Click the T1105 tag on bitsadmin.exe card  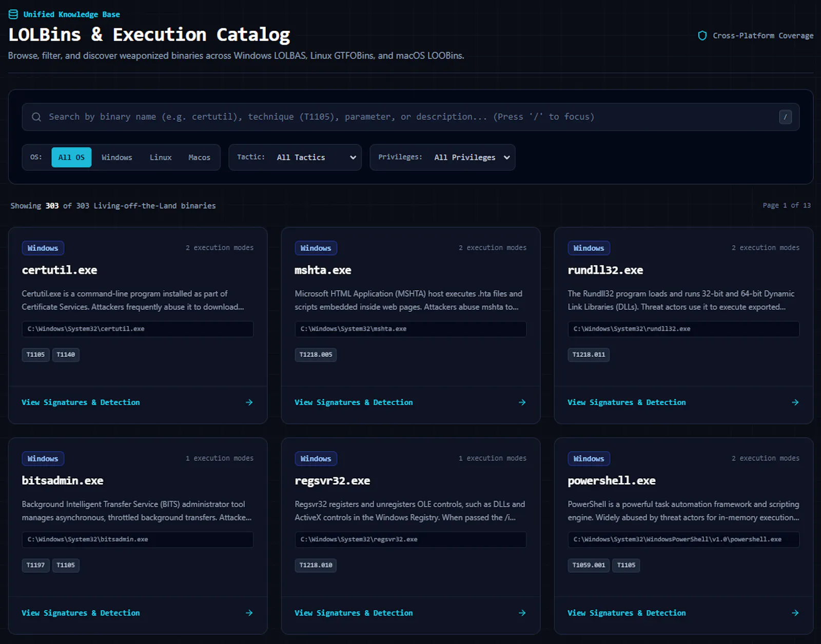click(66, 566)
